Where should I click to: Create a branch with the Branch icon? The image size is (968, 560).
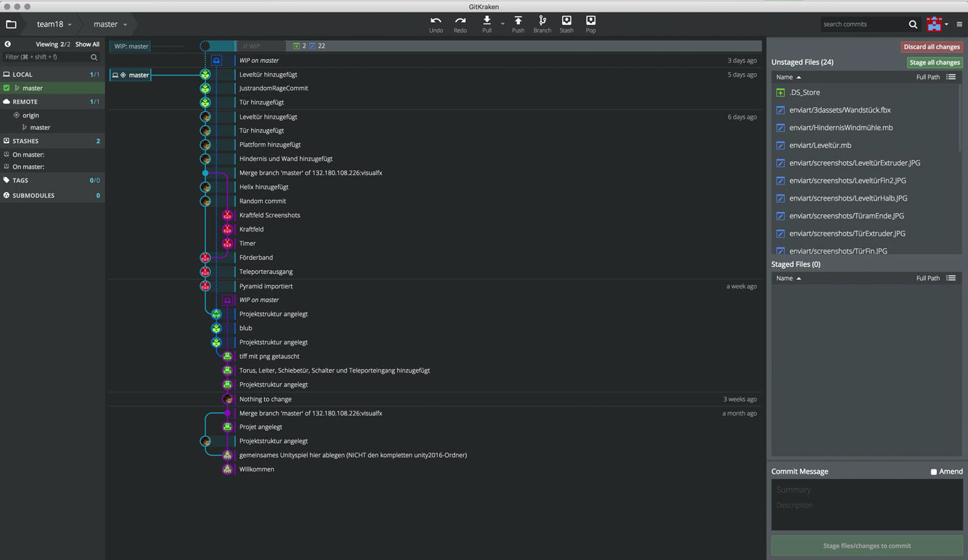pyautogui.click(x=542, y=21)
